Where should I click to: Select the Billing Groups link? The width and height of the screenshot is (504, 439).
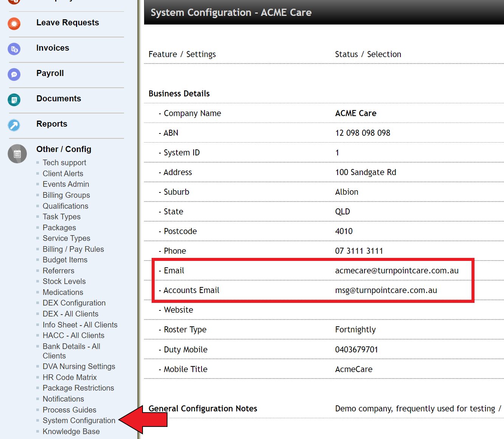[x=66, y=195]
